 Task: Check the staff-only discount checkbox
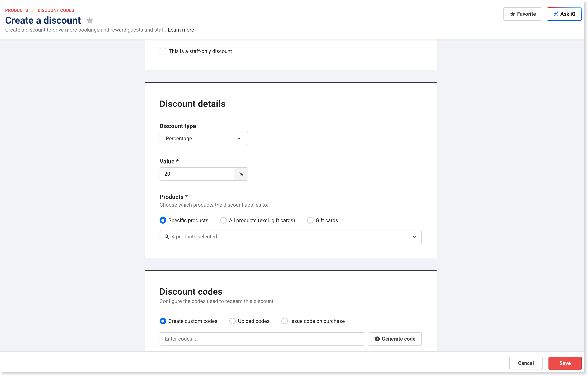163,51
